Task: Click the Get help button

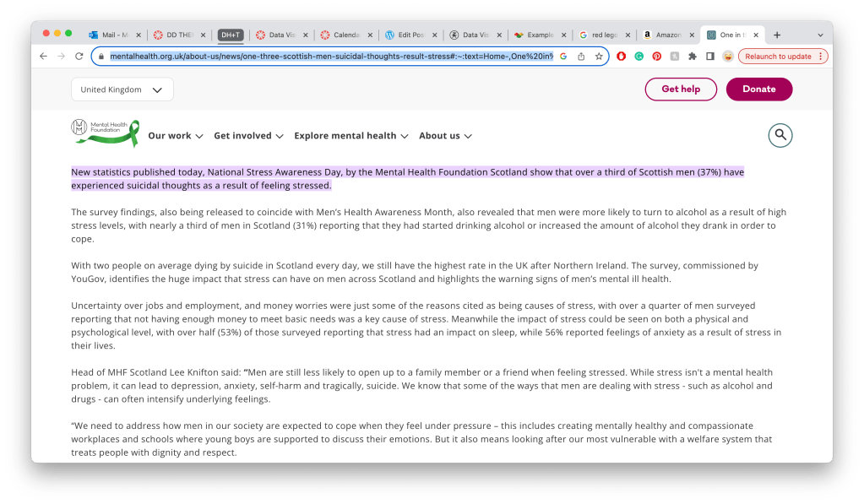Action: tap(680, 89)
